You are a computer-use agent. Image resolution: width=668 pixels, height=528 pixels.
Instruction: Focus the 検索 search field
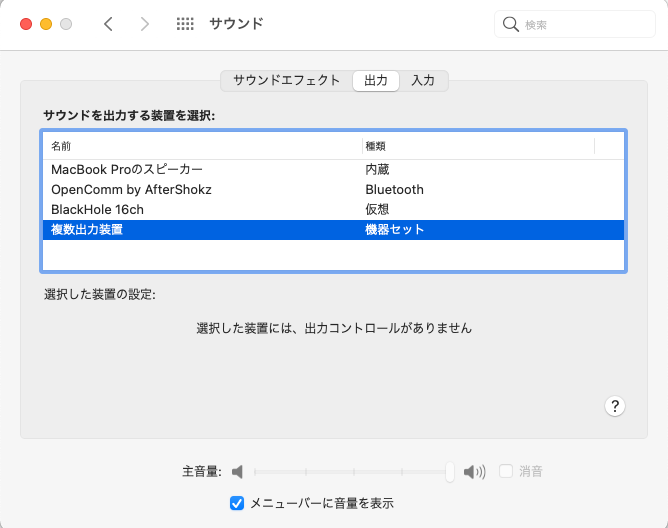pyautogui.click(x=575, y=24)
